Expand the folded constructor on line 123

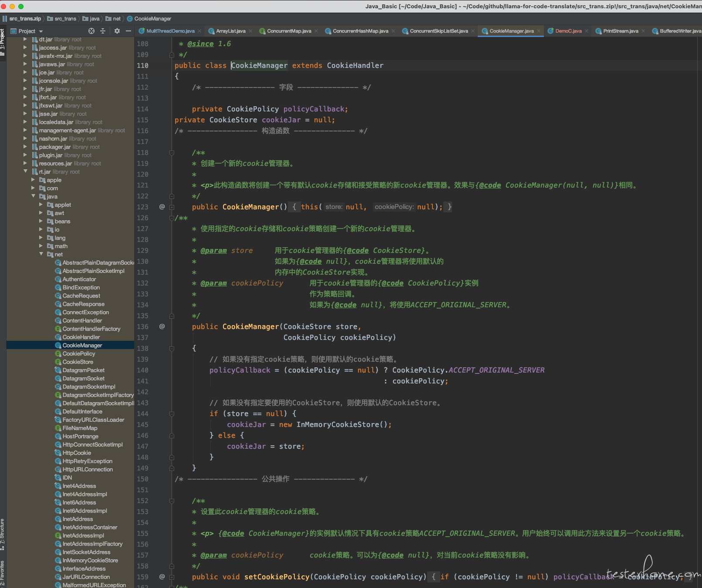(172, 207)
